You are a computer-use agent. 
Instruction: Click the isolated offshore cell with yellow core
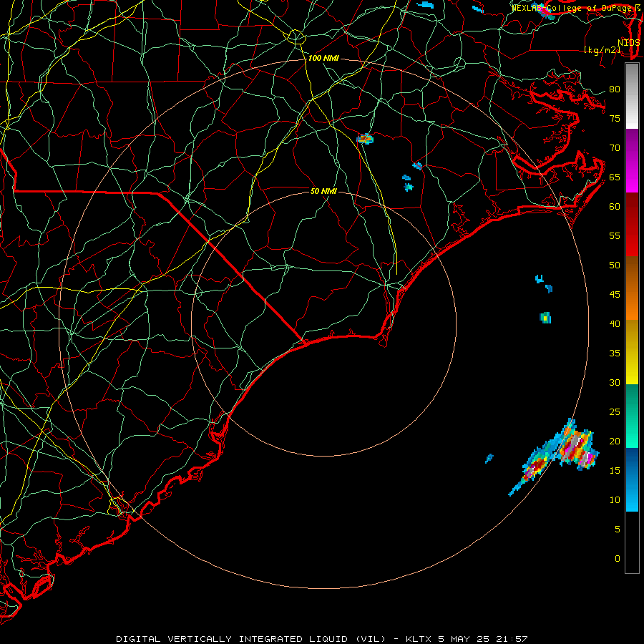pos(545,318)
